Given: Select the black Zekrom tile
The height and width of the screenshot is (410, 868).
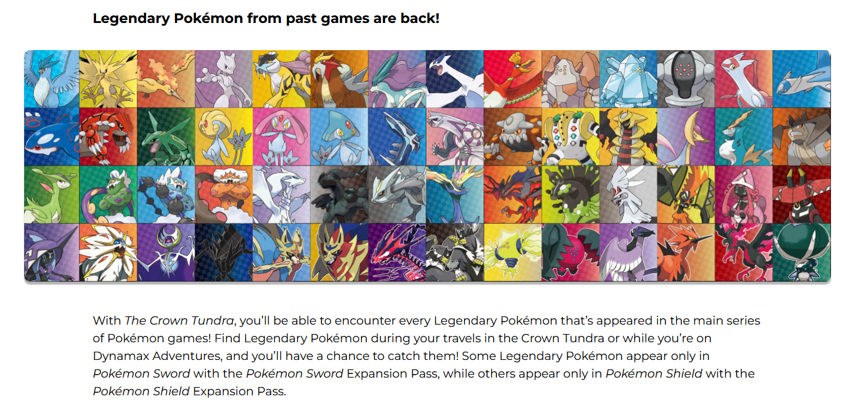Looking at the screenshot, I should [x=340, y=194].
